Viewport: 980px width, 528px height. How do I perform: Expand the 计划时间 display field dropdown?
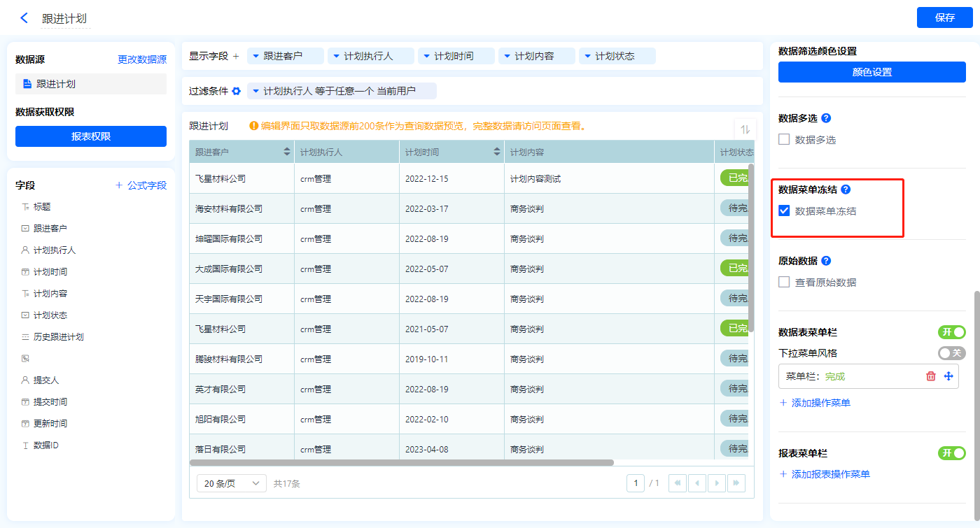pos(427,56)
